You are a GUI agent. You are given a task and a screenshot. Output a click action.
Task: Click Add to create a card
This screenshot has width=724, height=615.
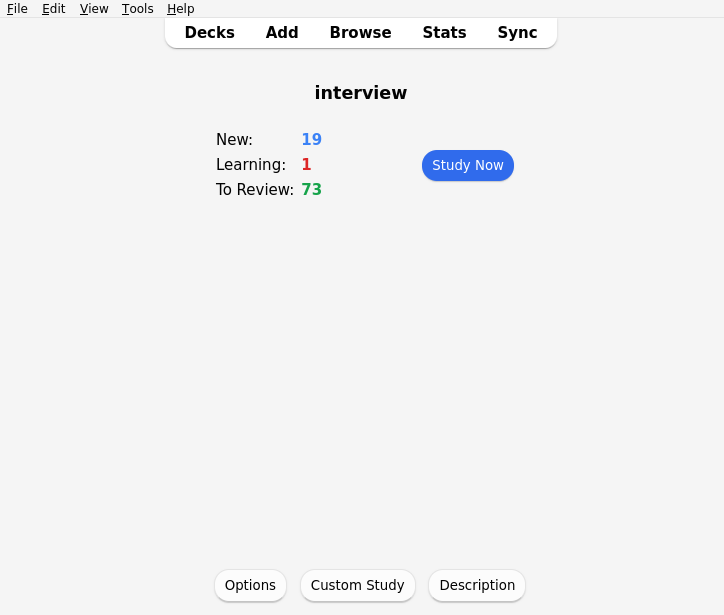[x=282, y=32]
